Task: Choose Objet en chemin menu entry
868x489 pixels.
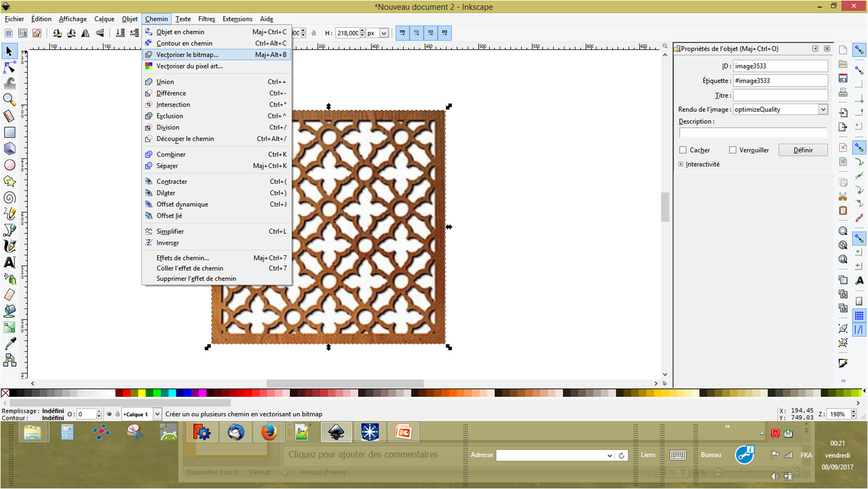Action: pyautogui.click(x=216, y=32)
